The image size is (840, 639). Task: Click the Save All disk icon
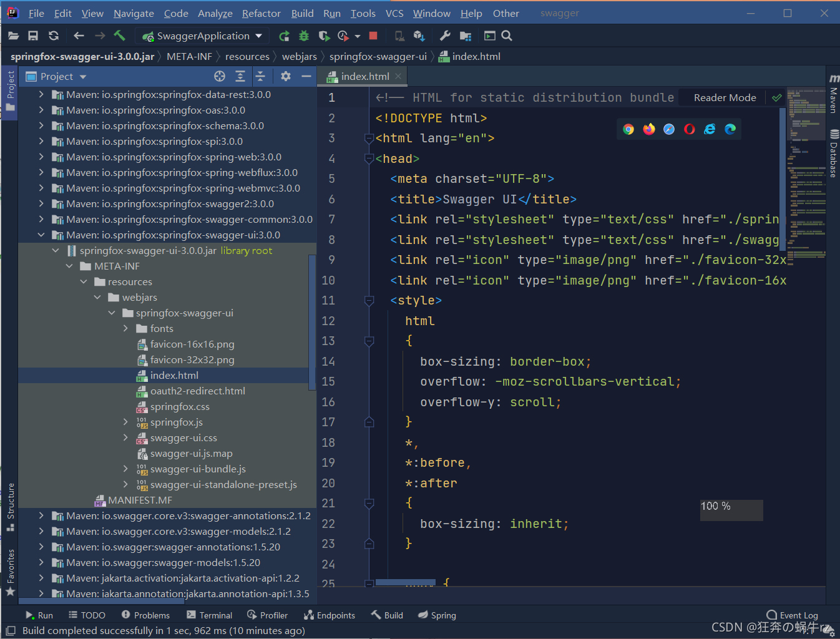point(33,36)
